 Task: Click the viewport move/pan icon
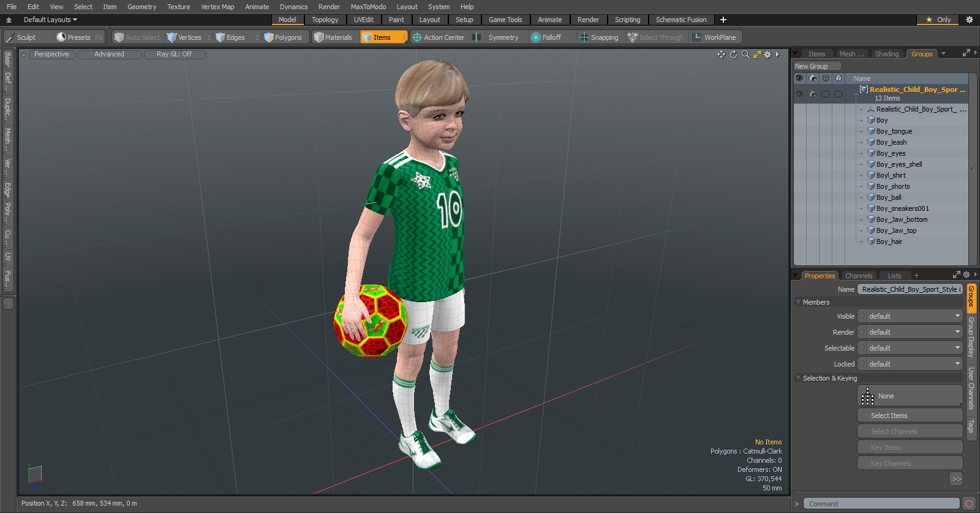pos(721,55)
